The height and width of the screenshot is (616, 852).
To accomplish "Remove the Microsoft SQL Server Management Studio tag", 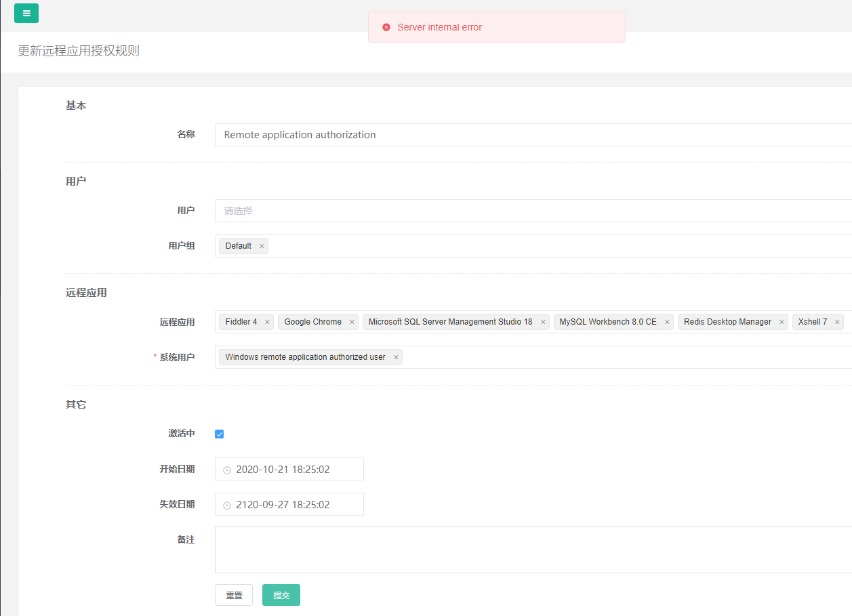I will 542,321.
